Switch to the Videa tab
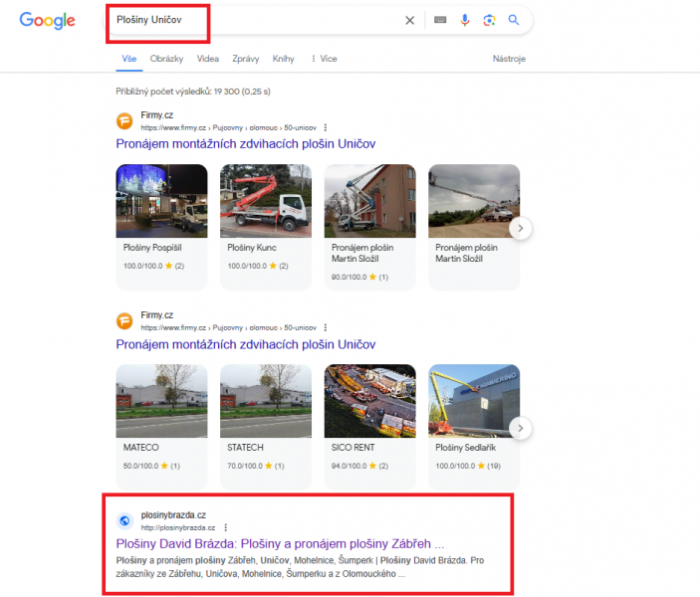Image resolution: width=700 pixels, height=597 pixels. coord(207,59)
